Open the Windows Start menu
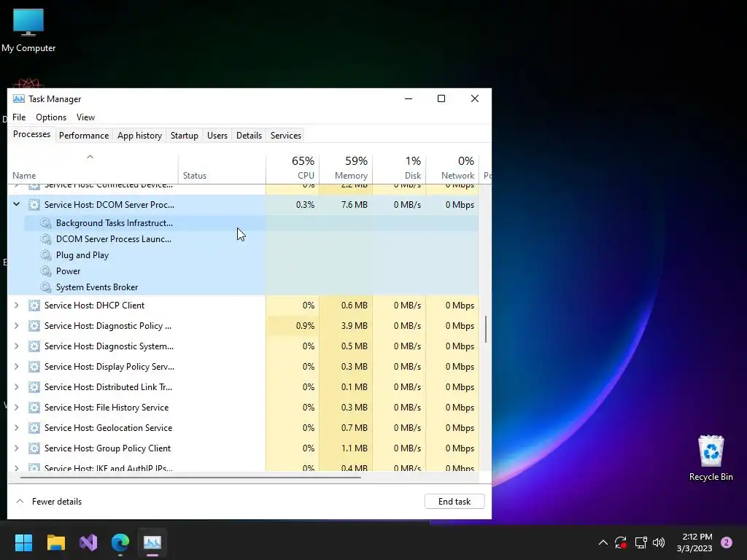 pos(23,542)
